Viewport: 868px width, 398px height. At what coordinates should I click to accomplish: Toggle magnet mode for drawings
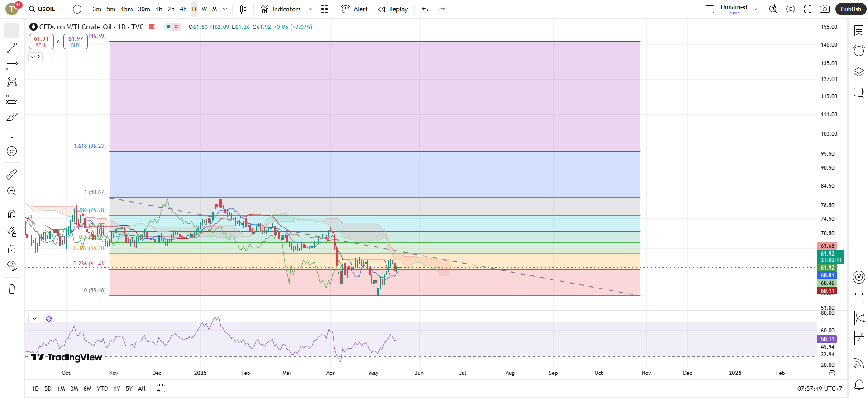[12, 214]
